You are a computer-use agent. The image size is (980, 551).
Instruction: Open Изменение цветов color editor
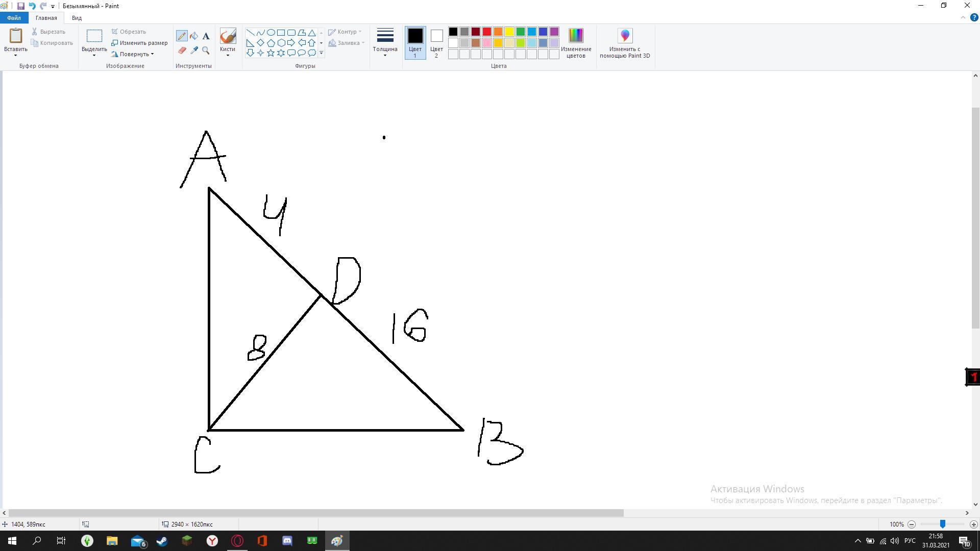click(x=576, y=43)
